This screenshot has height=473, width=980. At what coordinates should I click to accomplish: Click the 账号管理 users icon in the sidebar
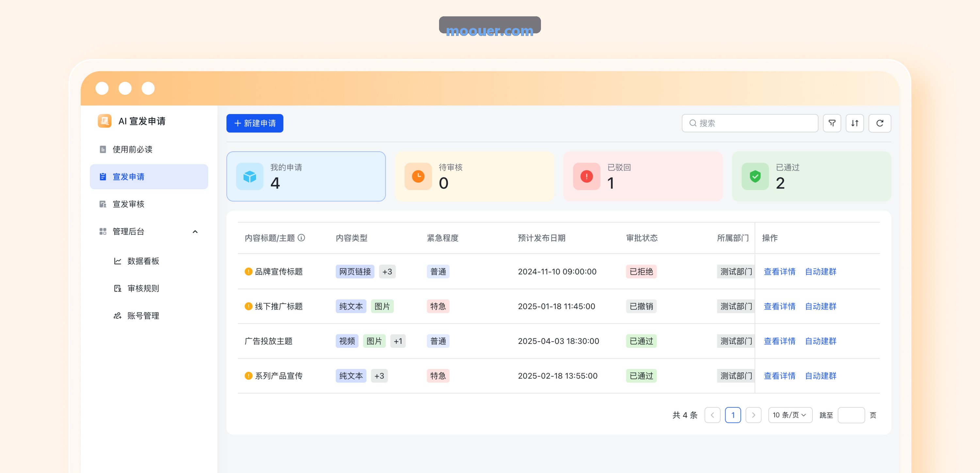click(x=118, y=316)
